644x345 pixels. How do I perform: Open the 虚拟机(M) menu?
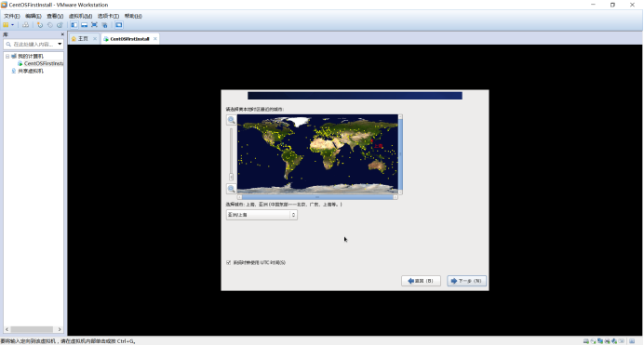tap(80, 16)
